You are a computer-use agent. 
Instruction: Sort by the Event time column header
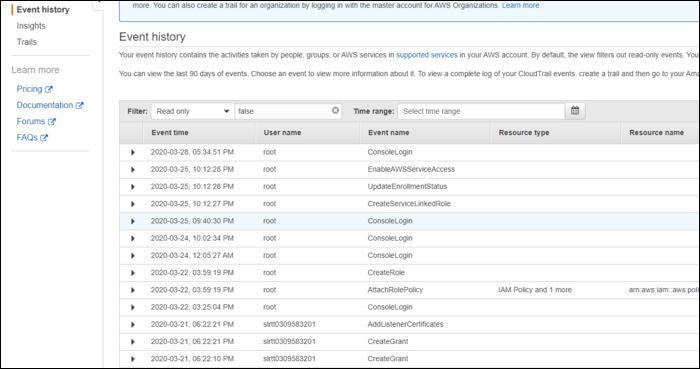(170, 133)
